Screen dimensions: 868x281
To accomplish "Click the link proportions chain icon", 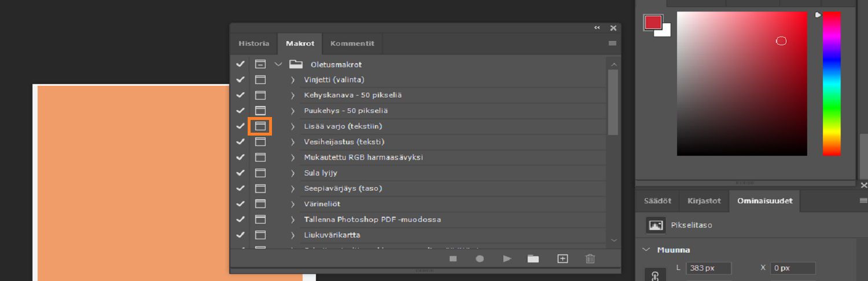I will pos(654,276).
